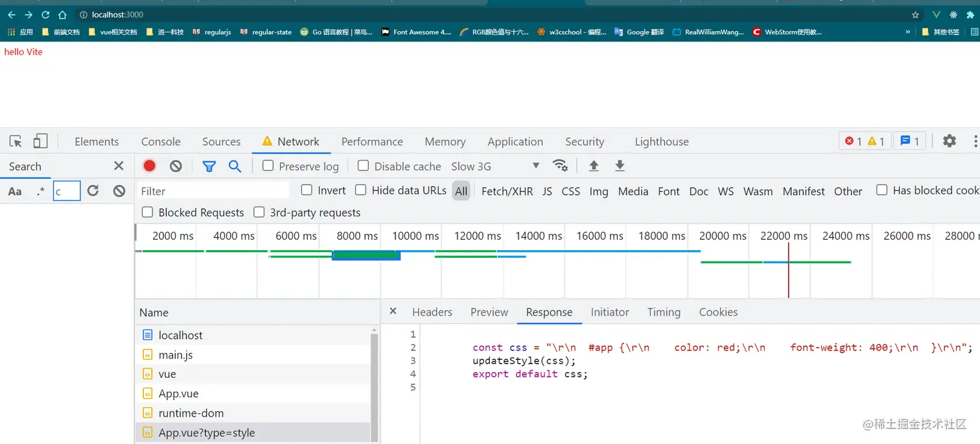Open network conditions wifi icon
The width and height of the screenshot is (980, 444).
(560, 166)
